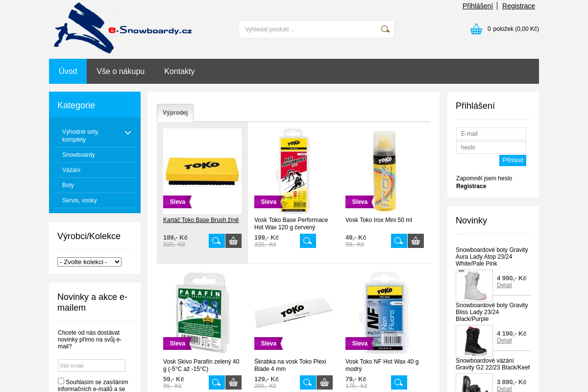Open the Zvolte kolekci dropdown
The image size is (588, 392).
pos(89,262)
